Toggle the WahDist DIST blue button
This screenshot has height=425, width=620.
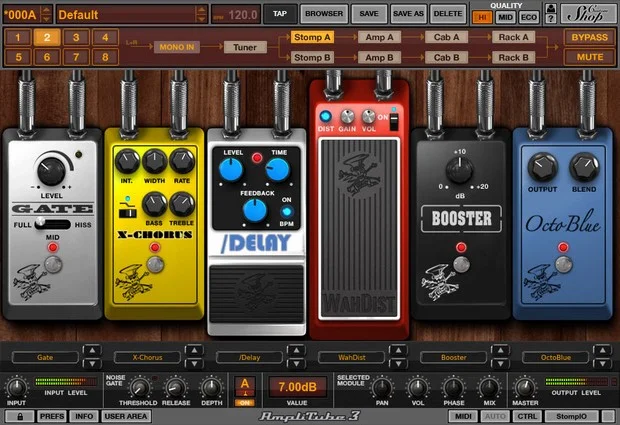[x=326, y=116]
